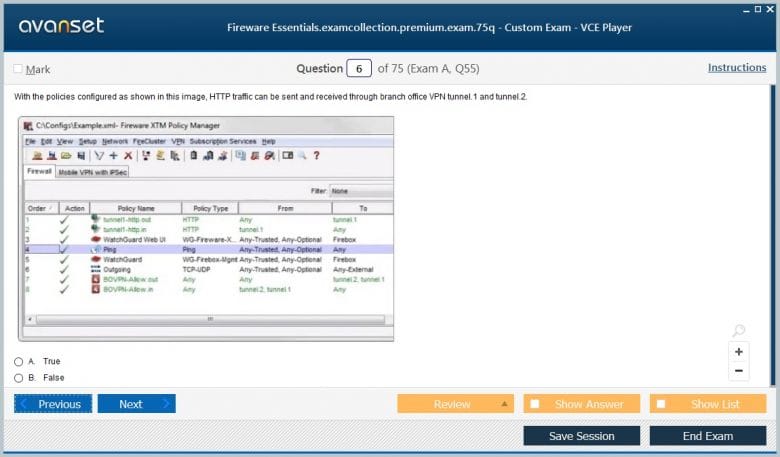
Task: Select the BOVPN-Allow.out policy name
Action: point(130,279)
